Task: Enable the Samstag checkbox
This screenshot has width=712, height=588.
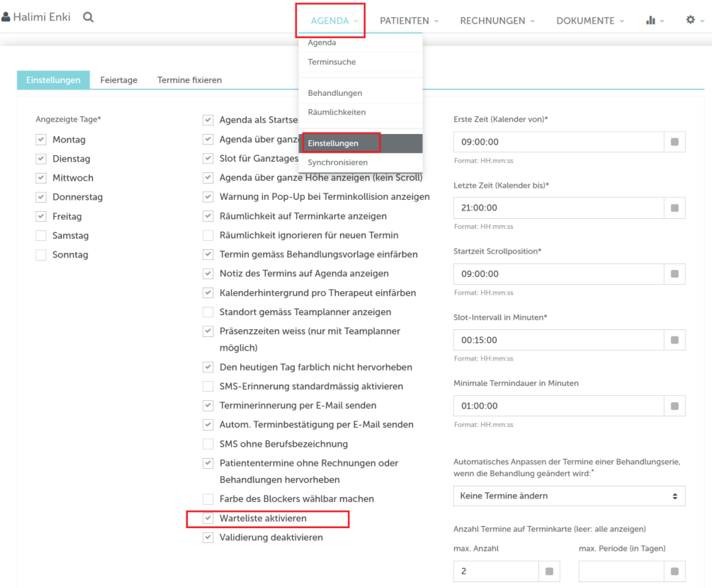Action: (x=41, y=236)
